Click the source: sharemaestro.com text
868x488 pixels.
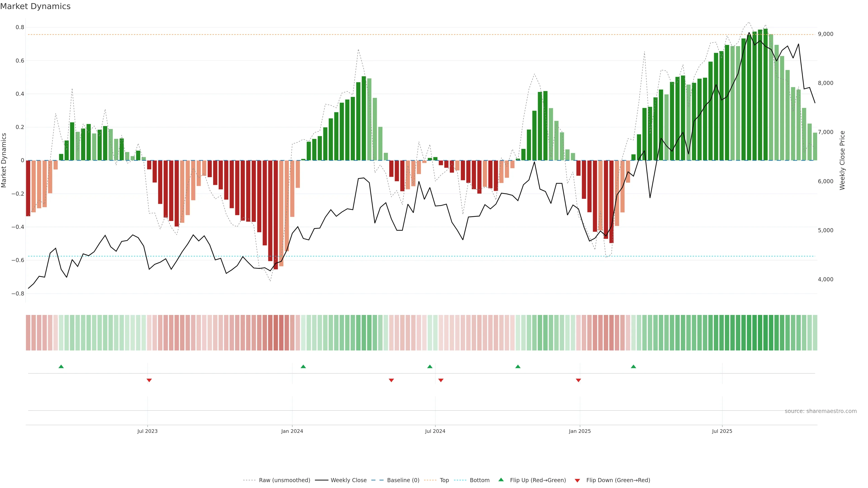coord(821,411)
